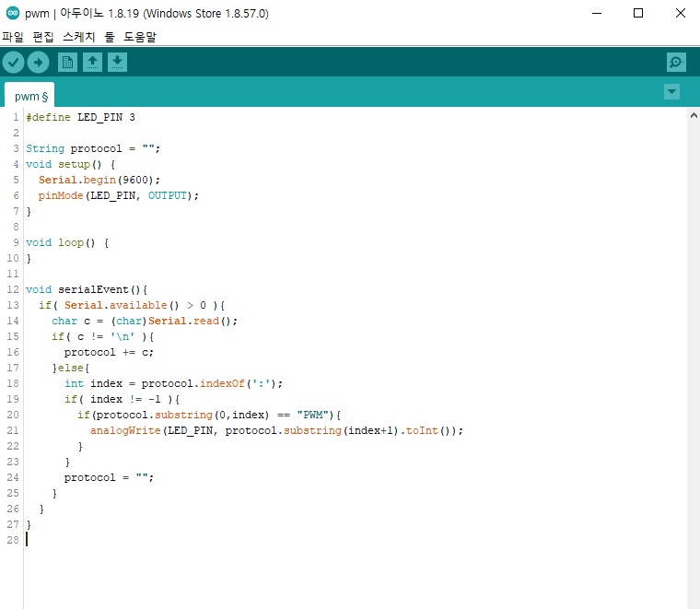Click on 'pinMode(LED_PIN, OUTPUT);' line
This screenshot has width=700, height=609.
[118, 195]
